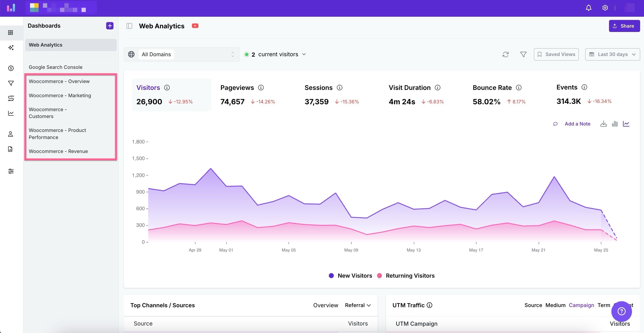The width and height of the screenshot is (644, 333).
Task: Open the notifications bell icon
Action: tap(588, 8)
